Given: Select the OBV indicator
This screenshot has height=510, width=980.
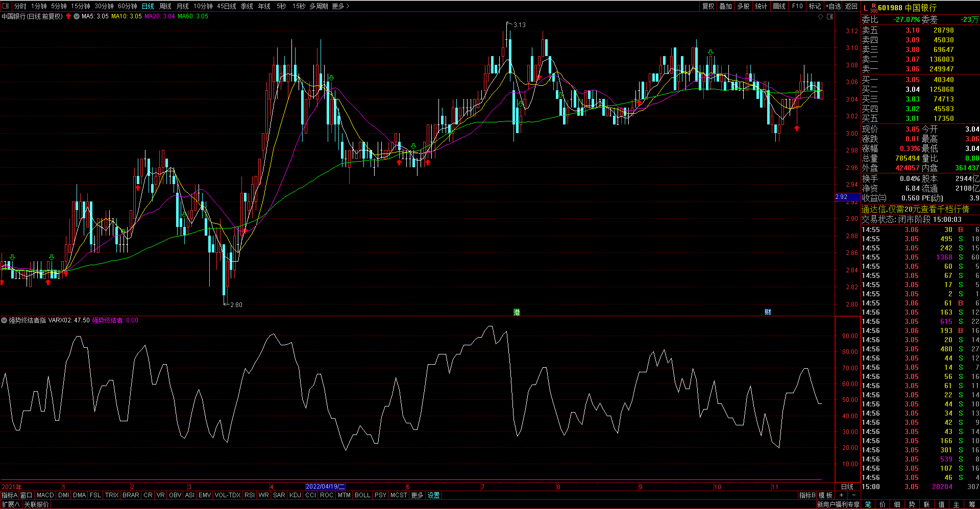Looking at the screenshot, I should (x=175, y=495).
